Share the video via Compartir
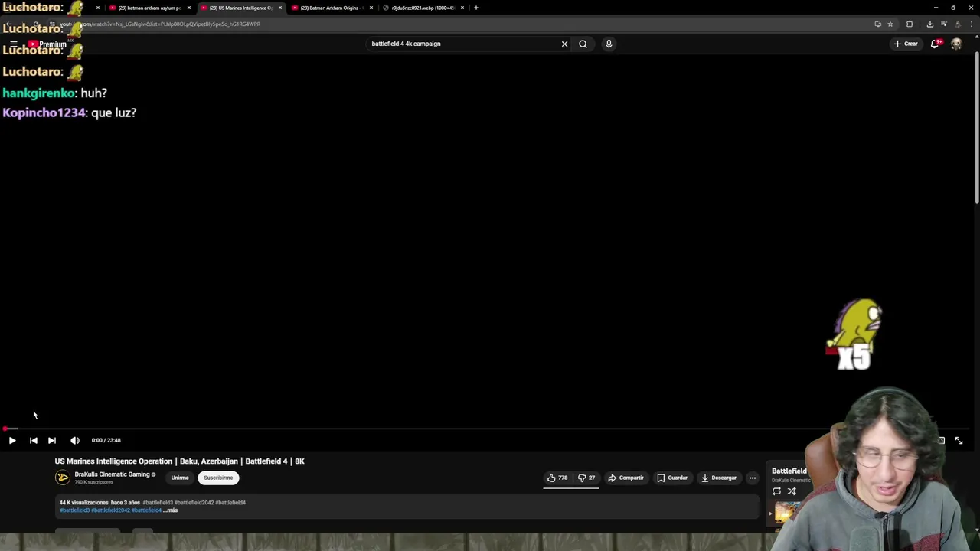Viewport: 980px width, 551px height. pos(626,478)
